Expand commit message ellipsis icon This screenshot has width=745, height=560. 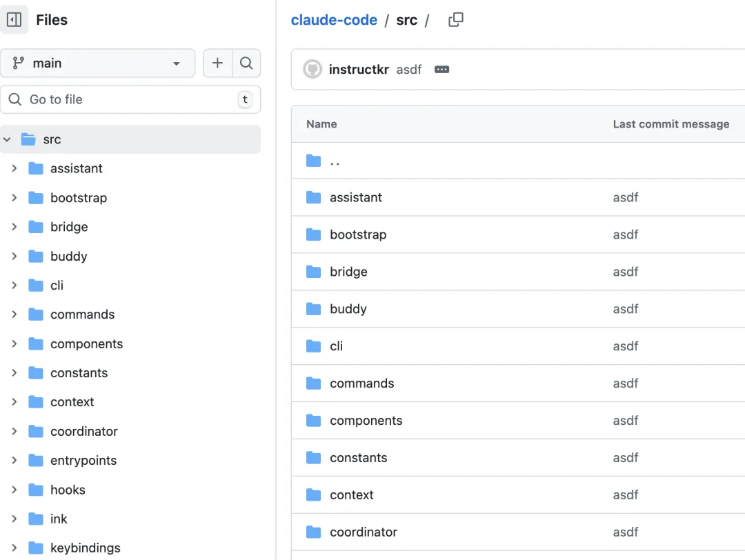[x=442, y=70]
